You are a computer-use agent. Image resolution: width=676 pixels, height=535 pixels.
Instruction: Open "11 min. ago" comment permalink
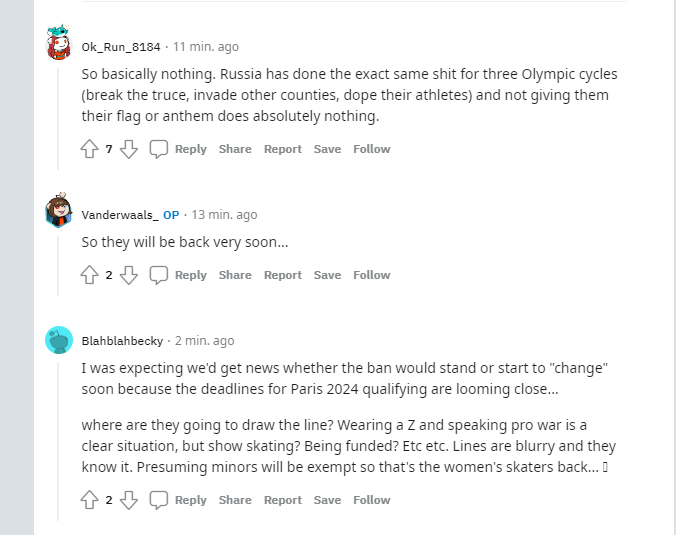pyautogui.click(x=206, y=47)
